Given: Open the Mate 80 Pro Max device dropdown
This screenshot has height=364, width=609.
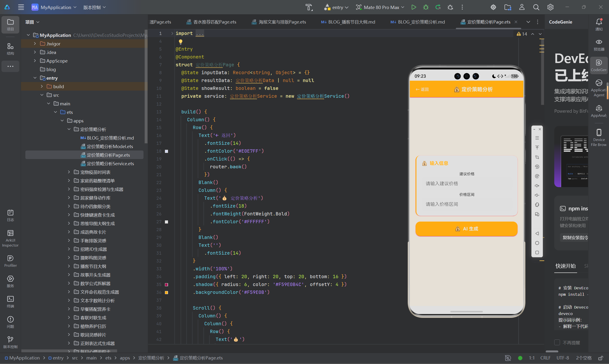Looking at the screenshot, I should 380,7.
